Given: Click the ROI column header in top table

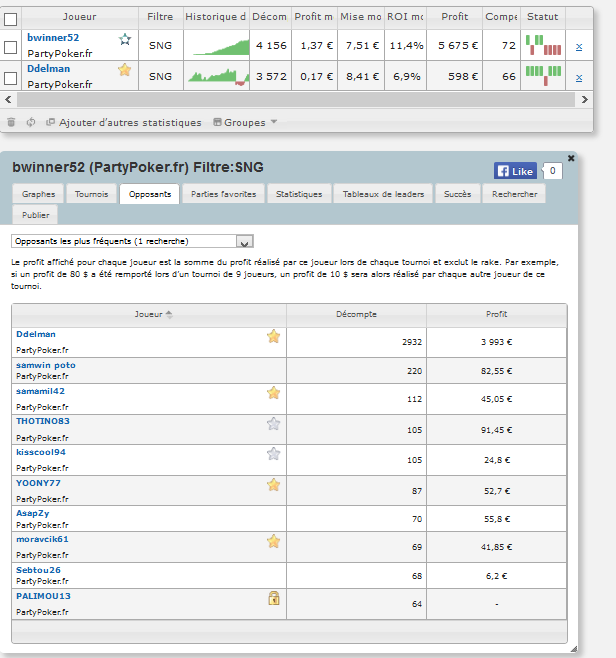Looking at the screenshot, I should tap(405, 17).
